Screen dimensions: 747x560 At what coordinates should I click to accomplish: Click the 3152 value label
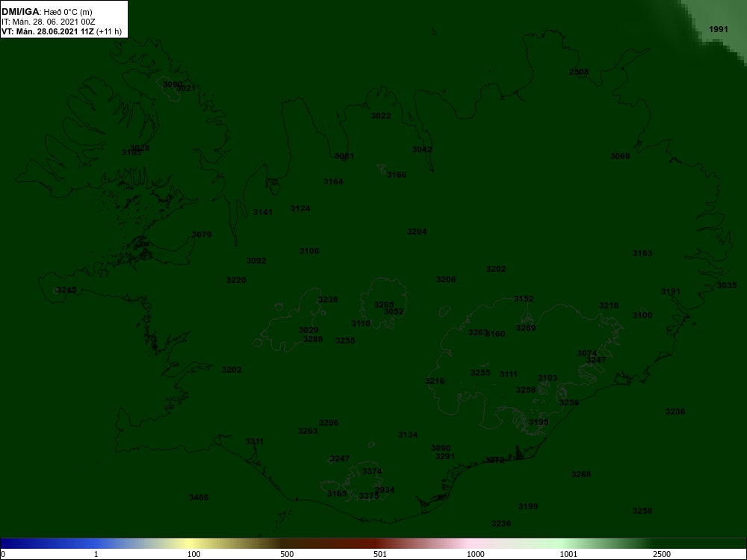coord(524,299)
